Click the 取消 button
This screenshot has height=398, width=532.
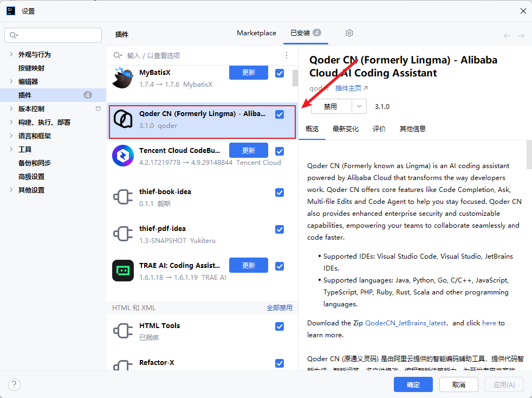pyautogui.click(x=459, y=384)
